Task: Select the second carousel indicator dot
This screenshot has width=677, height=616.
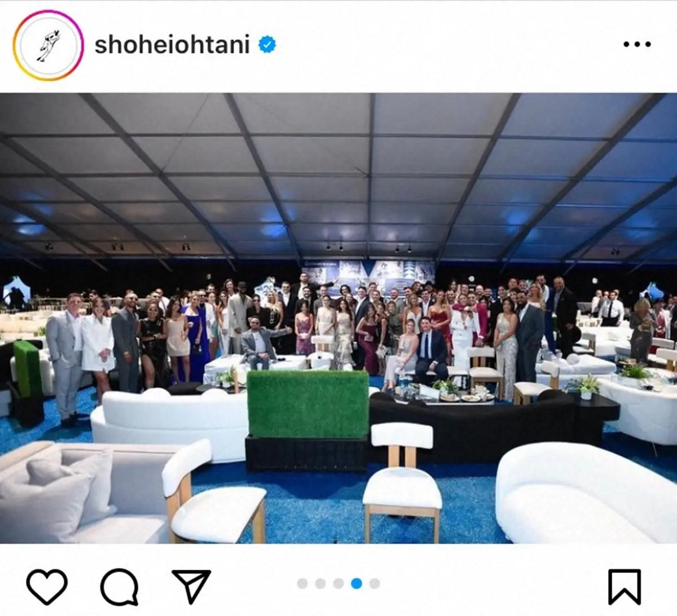Action: click(320, 583)
